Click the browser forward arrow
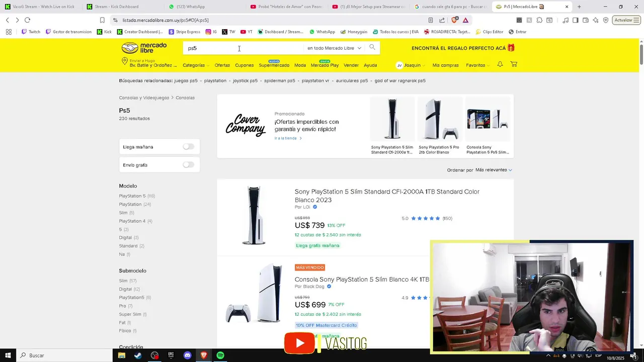Screen dimensions: 644x362 pos(17,20)
